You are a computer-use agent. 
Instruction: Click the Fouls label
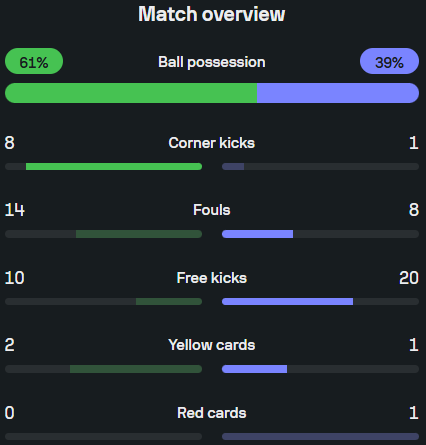pos(212,210)
